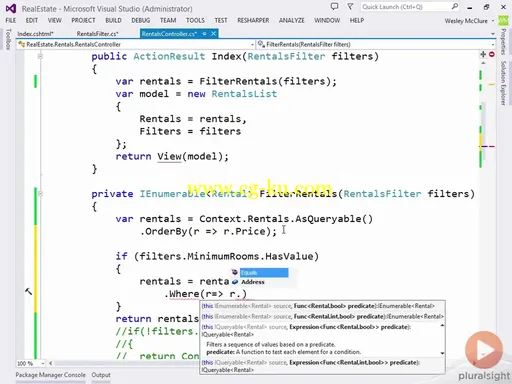Choose the Func<Rental,int,bool> predicate IEnumerable overload
Screen dimensions: 512x384
pos(322,316)
